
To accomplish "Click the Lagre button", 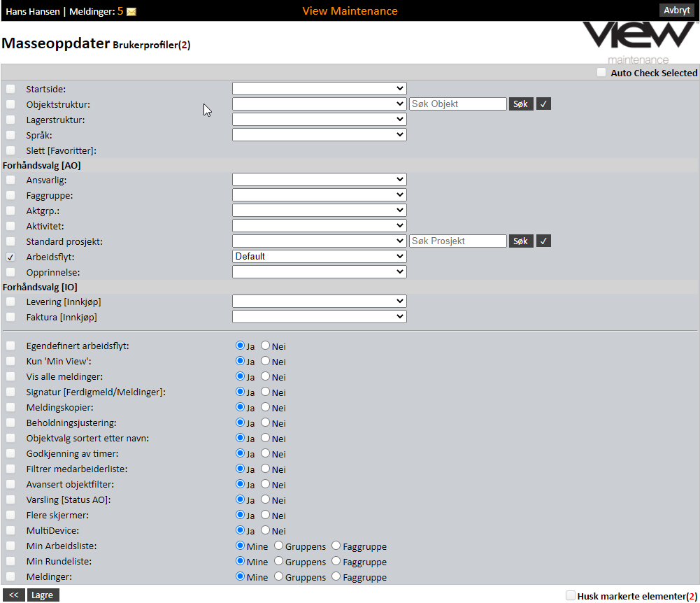I will 43,595.
